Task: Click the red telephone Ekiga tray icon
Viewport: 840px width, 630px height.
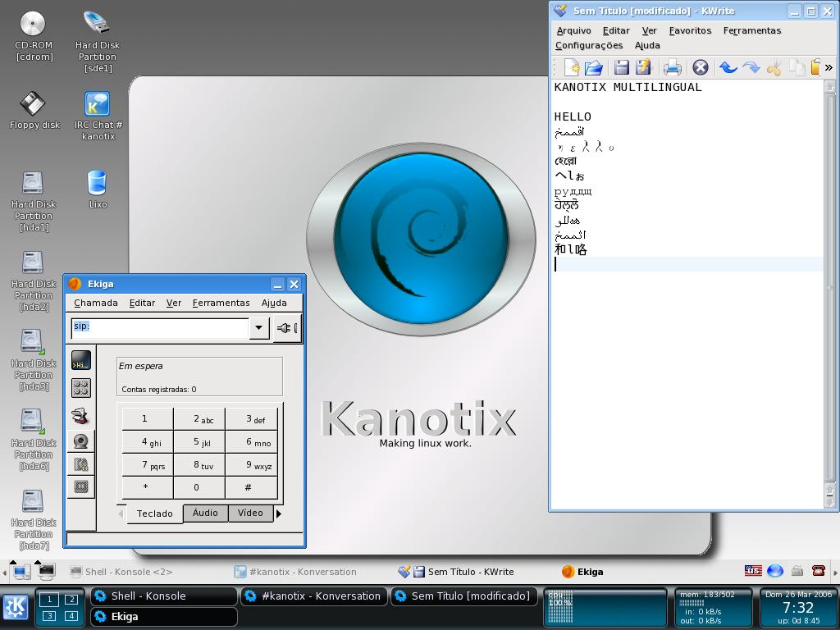Action: coord(818,571)
